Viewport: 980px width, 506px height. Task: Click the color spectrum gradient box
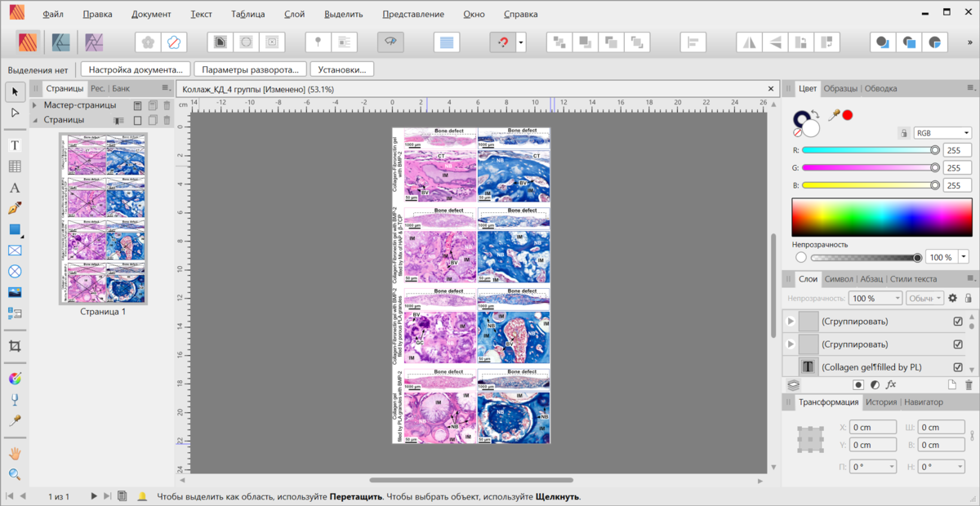pos(881,217)
